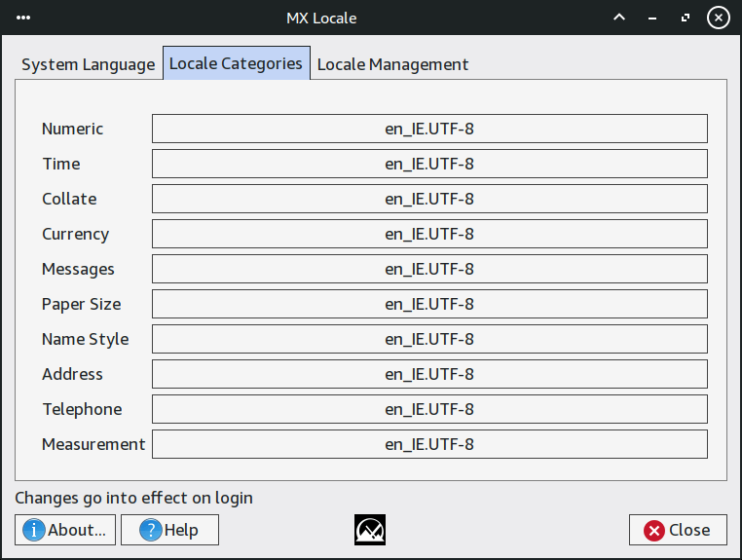Pick a new Collate locale
This screenshot has height=560, width=742.
[x=429, y=199]
